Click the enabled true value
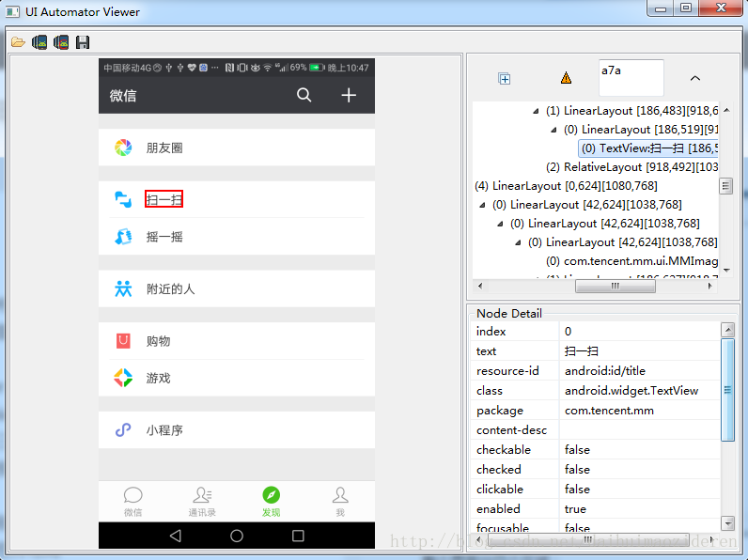This screenshot has width=748, height=560. (x=575, y=509)
